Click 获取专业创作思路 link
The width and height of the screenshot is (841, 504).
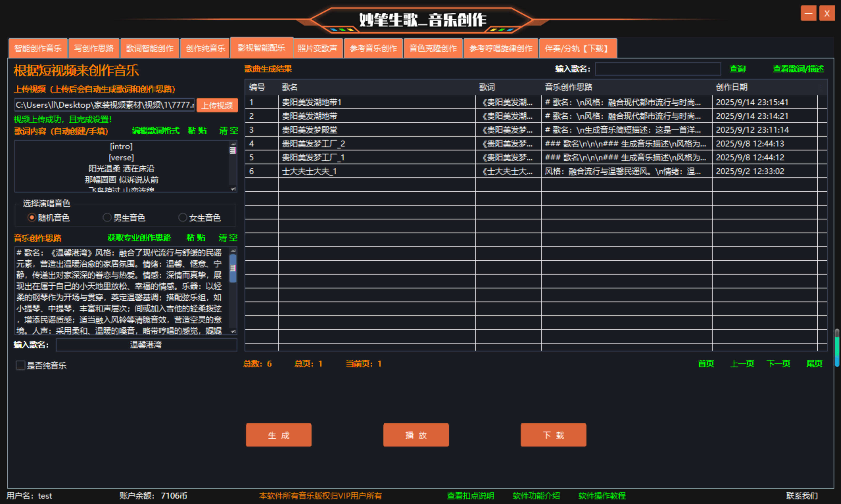[139, 237]
